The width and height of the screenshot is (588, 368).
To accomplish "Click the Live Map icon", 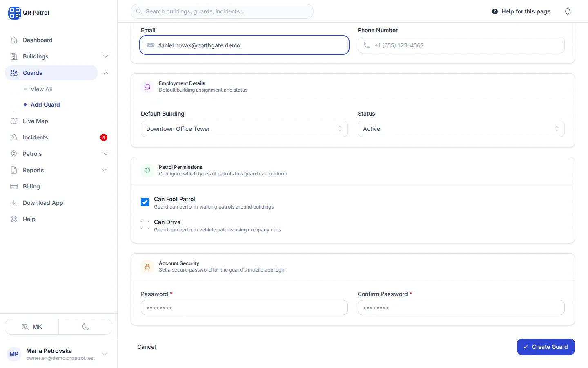I will (14, 121).
